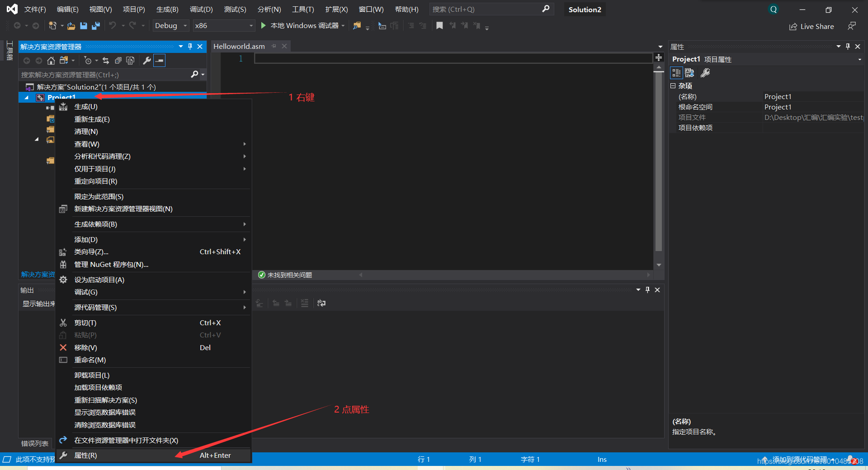This screenshot has width=868, height=470.
Task: Toggle the Preview Selected Items button
Action: (160, 61)
